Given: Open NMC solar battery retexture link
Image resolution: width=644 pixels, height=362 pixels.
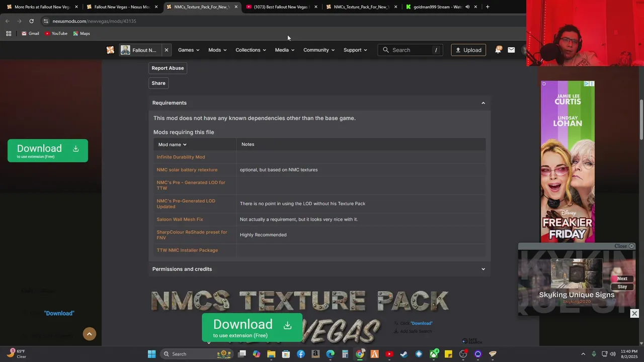Looking at the screenshot, I should [187, 170].
